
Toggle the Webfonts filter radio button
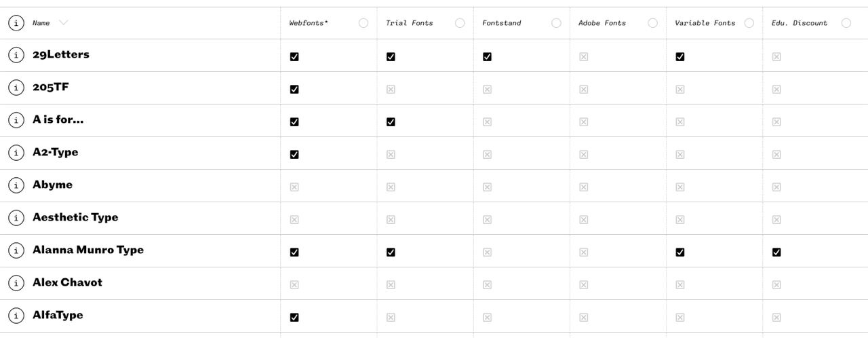[363, 23]
